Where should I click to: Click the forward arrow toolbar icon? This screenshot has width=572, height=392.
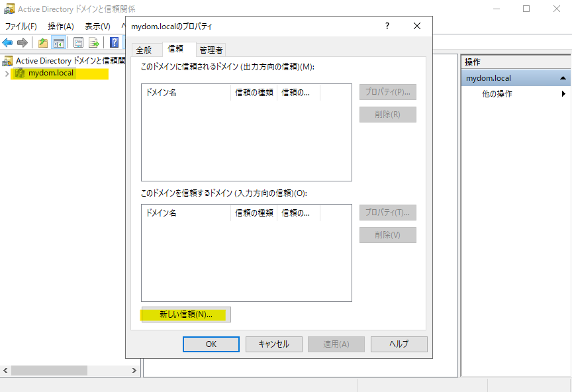click(23, 43)
